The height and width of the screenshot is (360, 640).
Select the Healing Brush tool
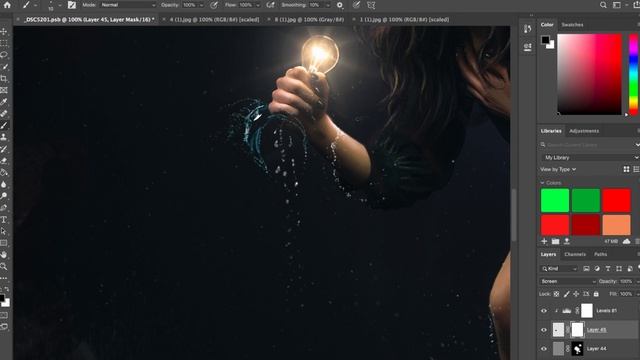(x=4, y=113)
